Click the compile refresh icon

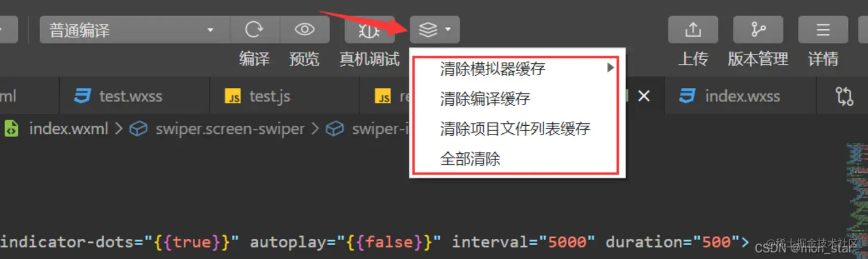[254, 29]
